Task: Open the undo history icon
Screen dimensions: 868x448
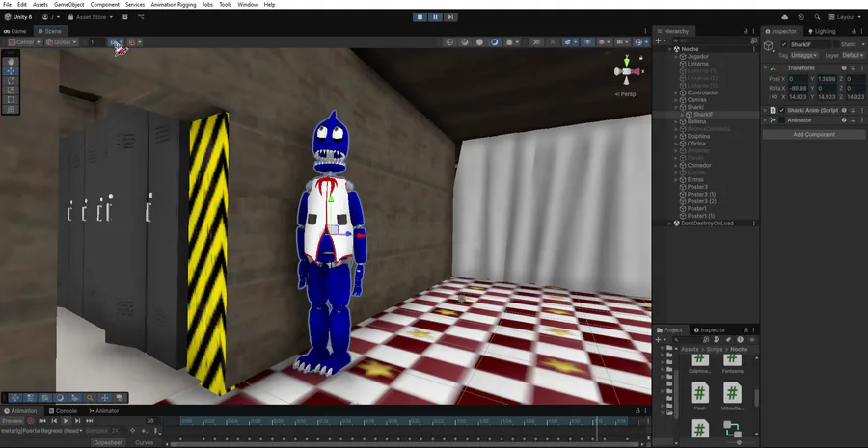Action: [801, 17]
